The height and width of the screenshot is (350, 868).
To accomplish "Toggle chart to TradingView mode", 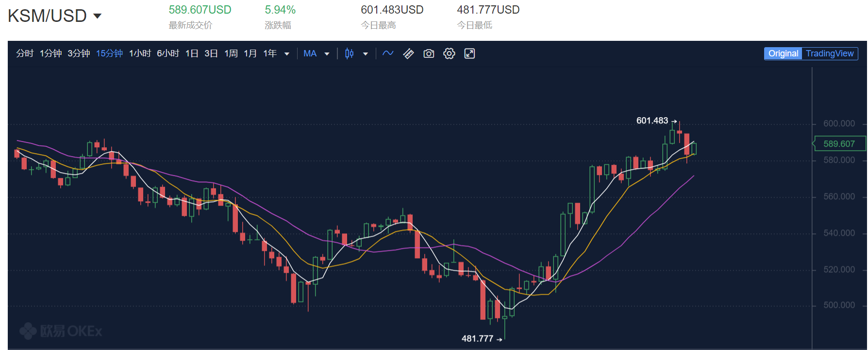I will pos(829,53).
